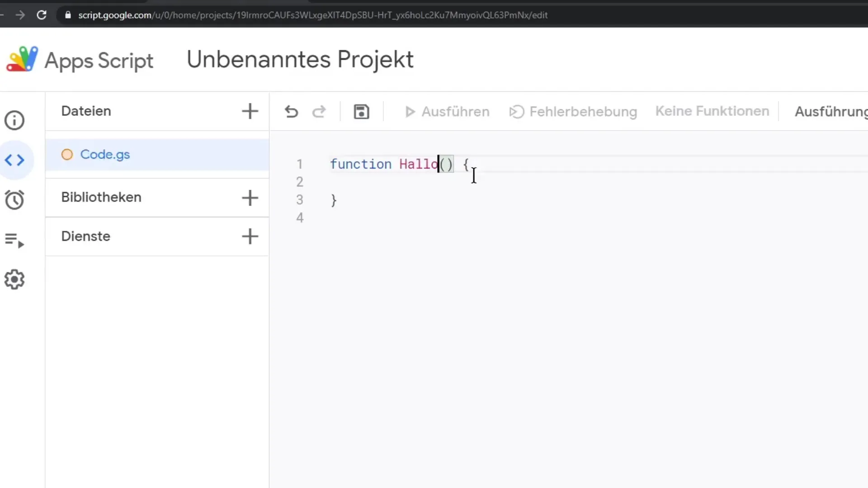
Task: Click line number 4 in gutter
Action: [x=300, y=218]
